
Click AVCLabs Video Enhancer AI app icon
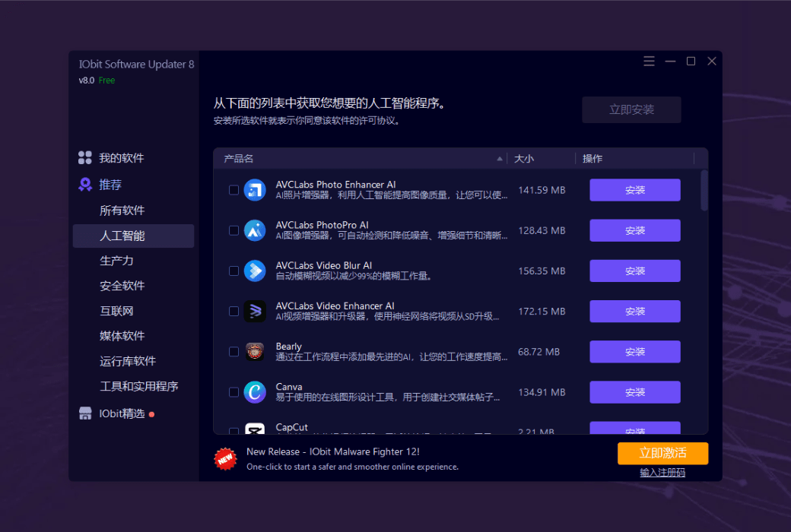255,311
